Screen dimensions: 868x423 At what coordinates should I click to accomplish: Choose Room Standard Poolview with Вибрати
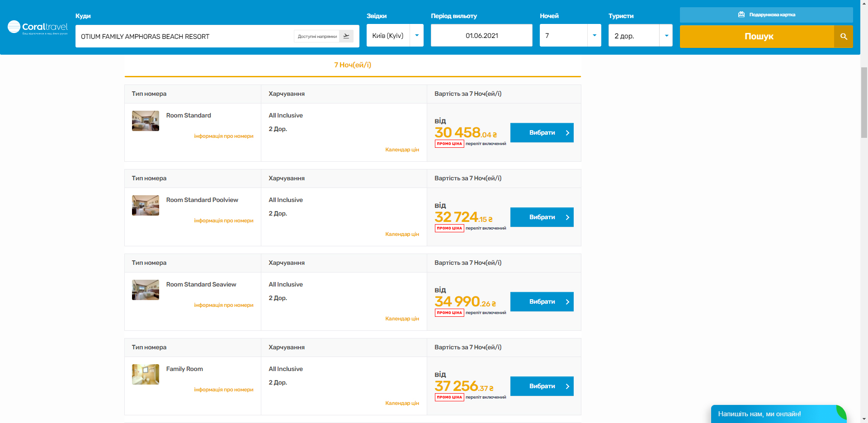coord(542,217)
